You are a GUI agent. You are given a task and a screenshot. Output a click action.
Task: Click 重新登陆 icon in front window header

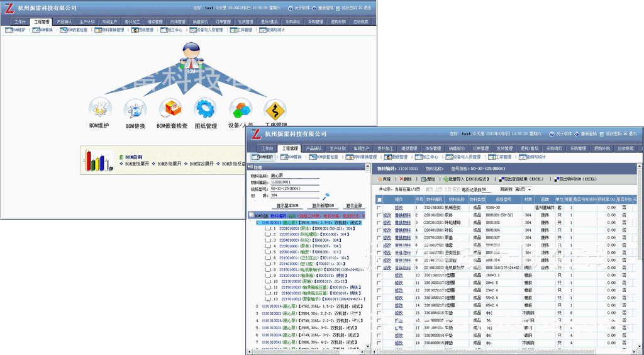point(577,134)
